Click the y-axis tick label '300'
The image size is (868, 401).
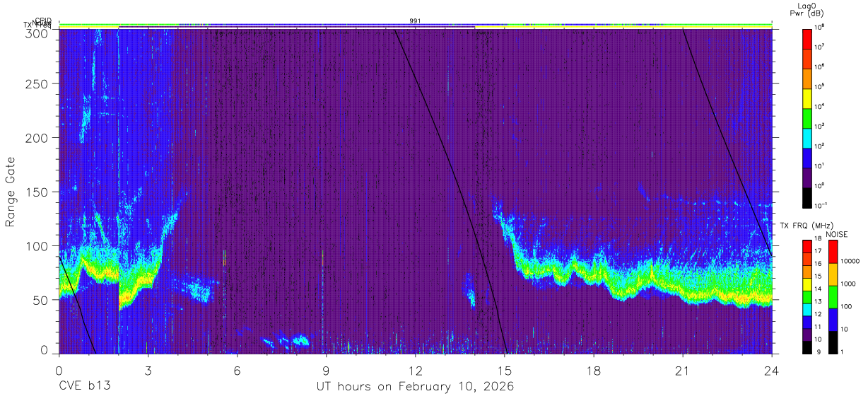pyautogui.click(x=37, y=33)
